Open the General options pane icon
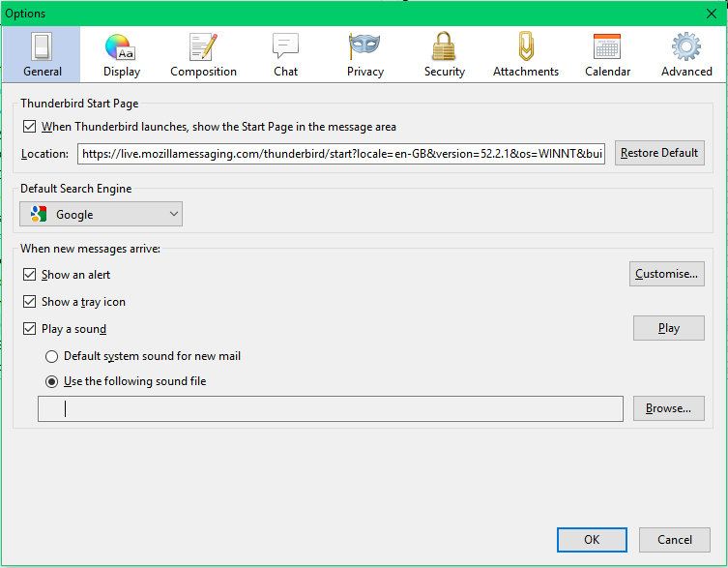The height and width of the screenshot is (568, 728). point(42,46)
